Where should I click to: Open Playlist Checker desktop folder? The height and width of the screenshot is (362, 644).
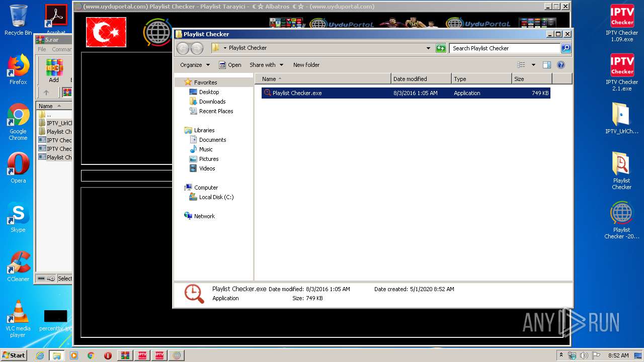[x=622, y=171]
